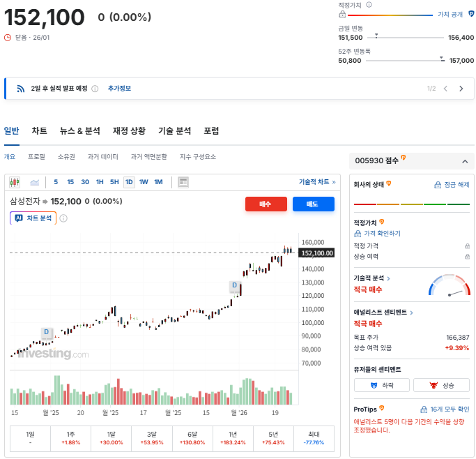
Task: Click 가격 확인하기 link
Action: coord(377,233)
